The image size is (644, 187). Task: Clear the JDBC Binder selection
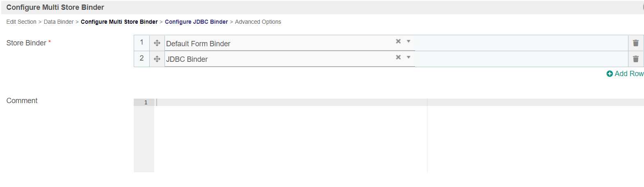[x=398, y=57]
